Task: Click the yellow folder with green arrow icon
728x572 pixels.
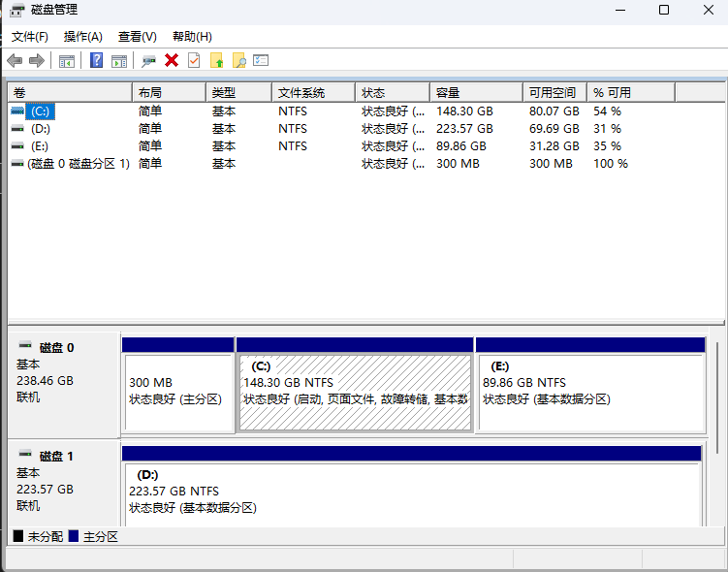Action: [x=216, y=60]
